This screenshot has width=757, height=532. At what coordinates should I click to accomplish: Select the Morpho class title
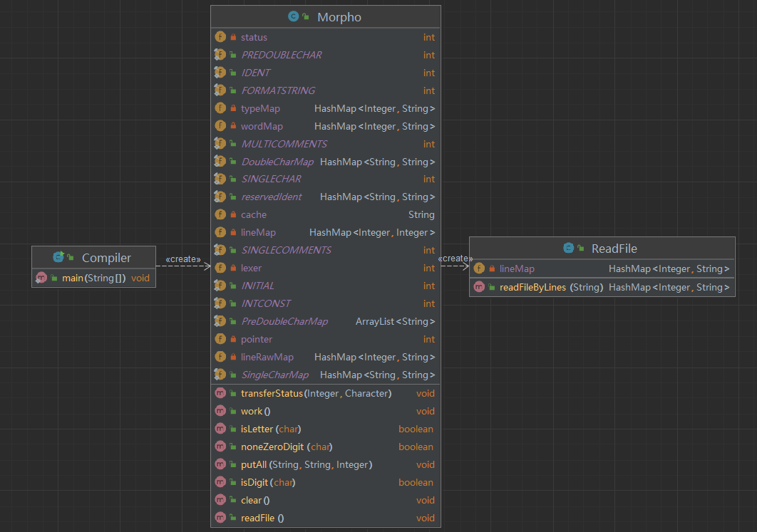(x=339, y=17)
